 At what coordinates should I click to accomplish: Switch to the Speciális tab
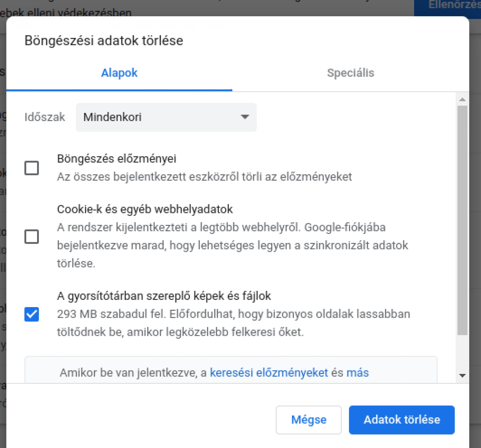coord(350,73)
